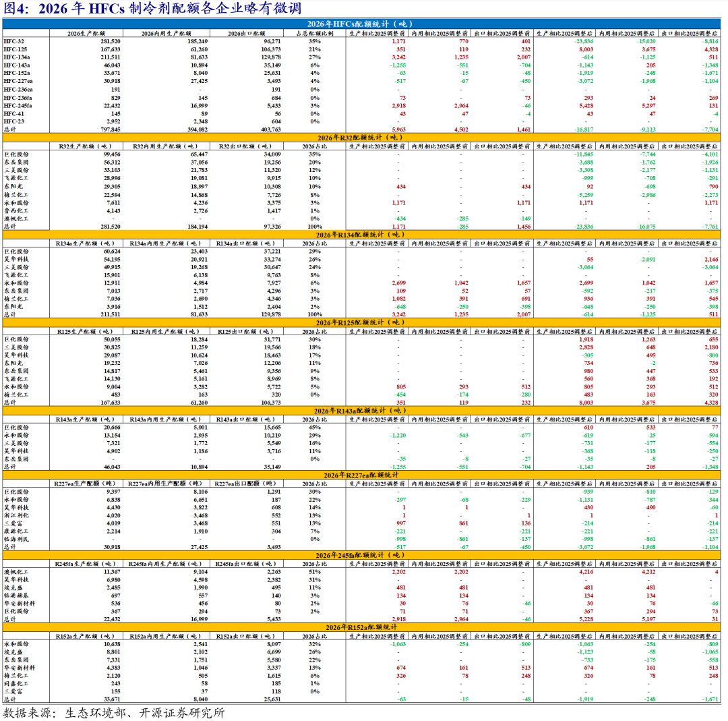
Task: Click the 'HFC-23' row label
Action: [x=13, y=121]
